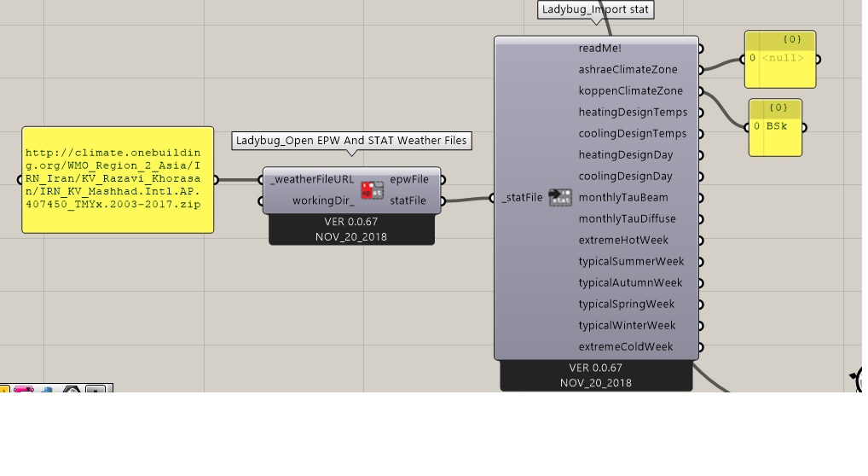The height and width of the screenshot is (476, 868).
Task: Click the red Open EPW component icon
Action: click(x=372, y=190)
